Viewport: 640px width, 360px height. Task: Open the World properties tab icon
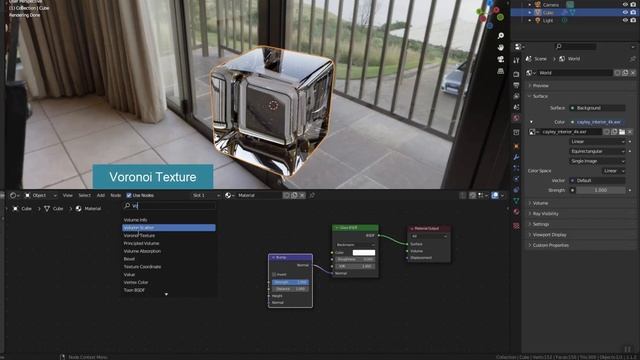(x=516, y=118)
